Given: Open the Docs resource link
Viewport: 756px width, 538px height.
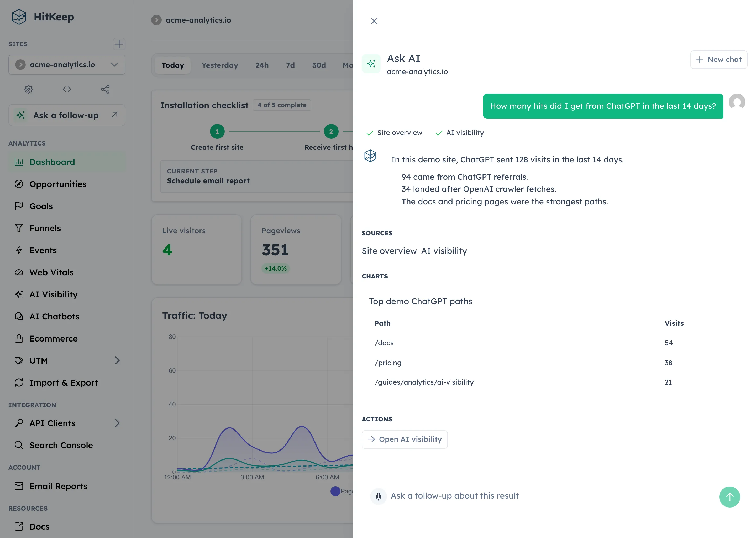Looking at the screenshot, I should pos(67,527).
